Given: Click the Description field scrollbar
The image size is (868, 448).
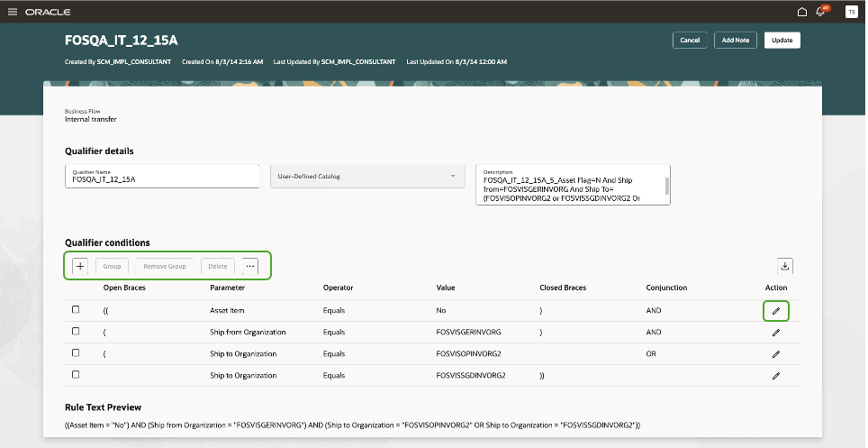Looking at the screenshot, I should tap(667, 187).
